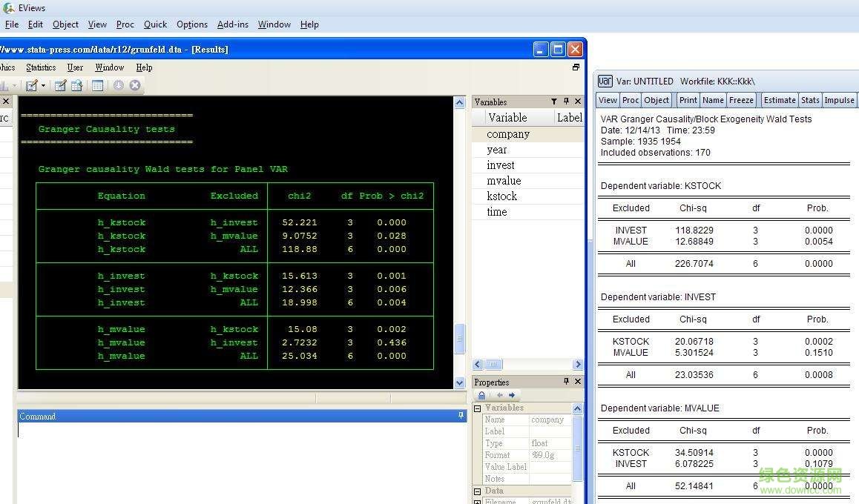
Task: Open the Add-ins menu in EViews
Action: tap(232, 24)
